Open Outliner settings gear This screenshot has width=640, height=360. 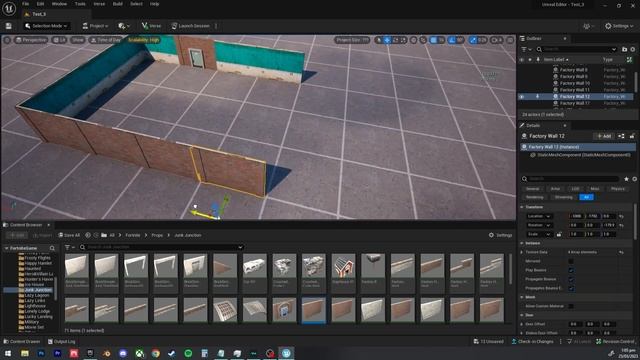(633, 49)
